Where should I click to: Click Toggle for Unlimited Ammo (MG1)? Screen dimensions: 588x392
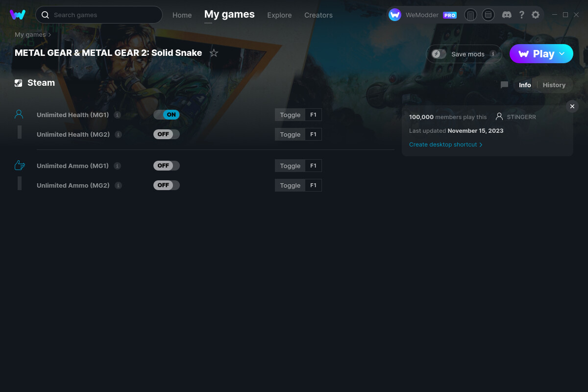(x=290, y=166)
